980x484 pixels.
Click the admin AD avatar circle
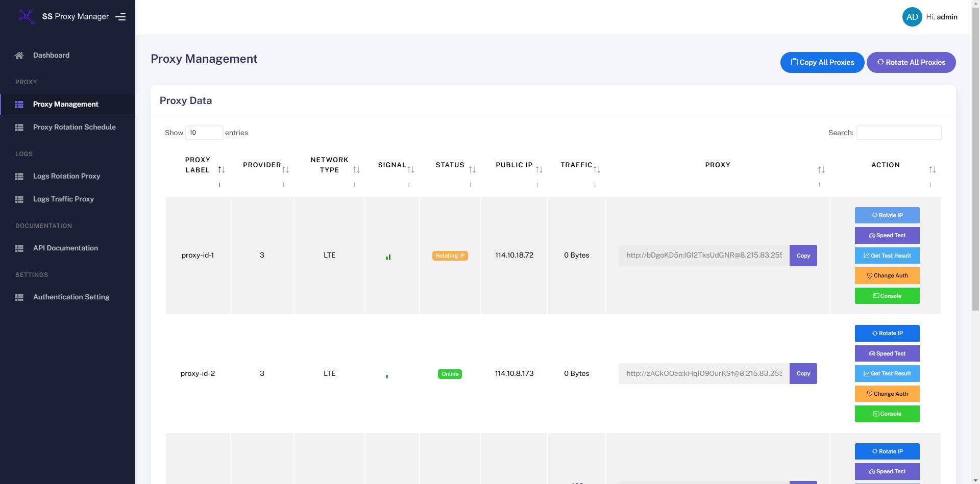tap(912, 17)
